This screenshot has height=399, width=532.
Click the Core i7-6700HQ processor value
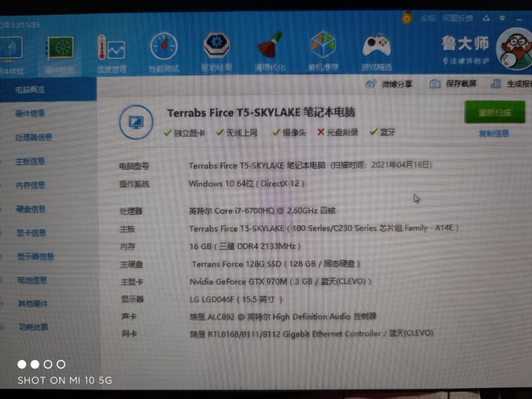[x=262, y=210]
